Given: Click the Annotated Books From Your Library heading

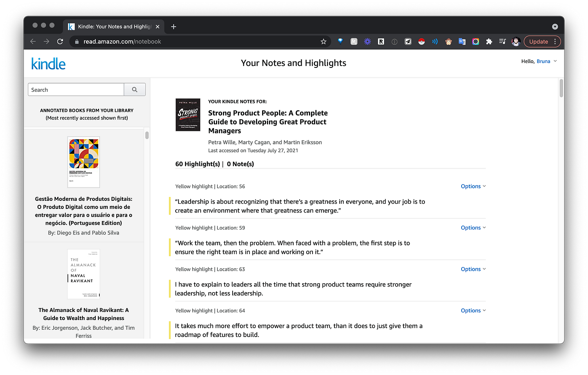Looking at the screenshot, I should click(x=87, y=110).
